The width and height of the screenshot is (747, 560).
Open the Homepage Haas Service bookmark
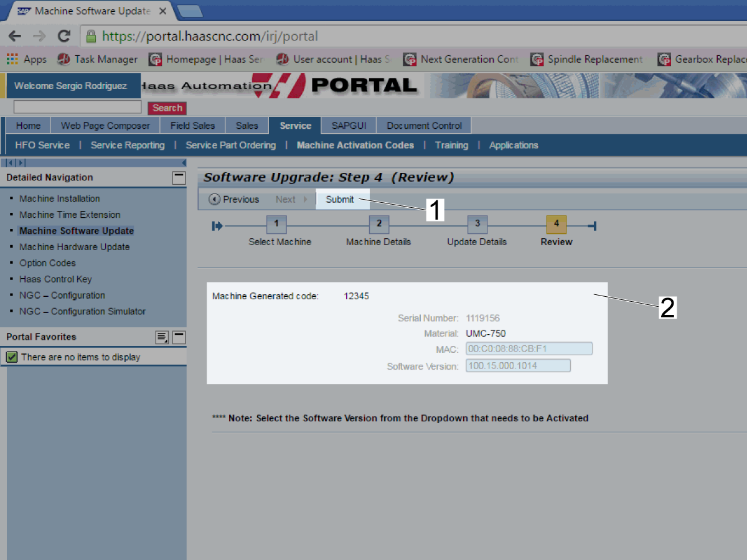[x=207, y=59]
